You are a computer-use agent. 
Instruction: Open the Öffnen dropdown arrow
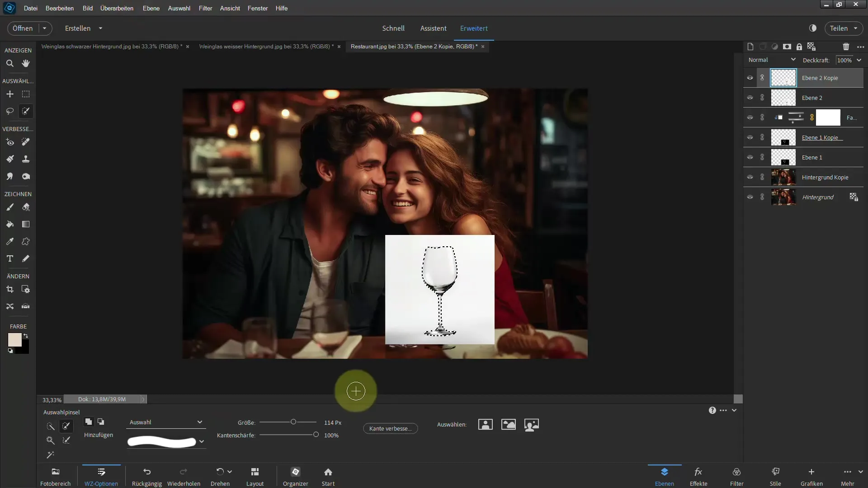(x=45, y=28)
